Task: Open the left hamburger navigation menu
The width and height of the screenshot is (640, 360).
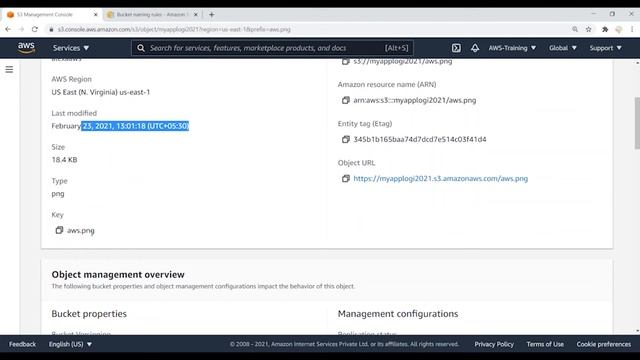Action: [x=9, y=69]
